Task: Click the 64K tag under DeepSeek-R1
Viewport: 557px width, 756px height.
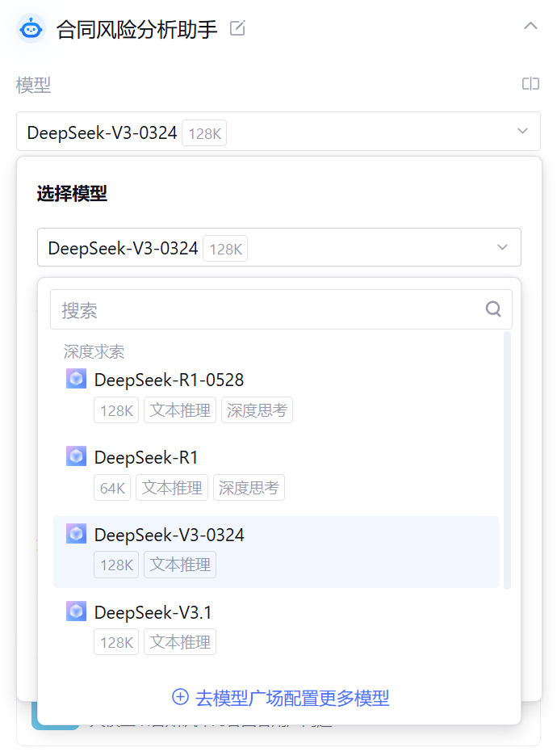Action: click(112, 488)
